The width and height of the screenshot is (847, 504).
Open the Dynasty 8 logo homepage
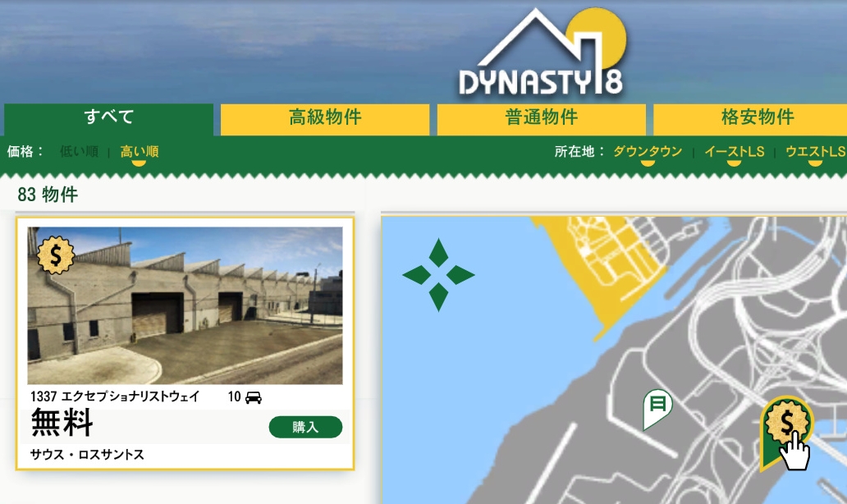click(x=542, y=53)
